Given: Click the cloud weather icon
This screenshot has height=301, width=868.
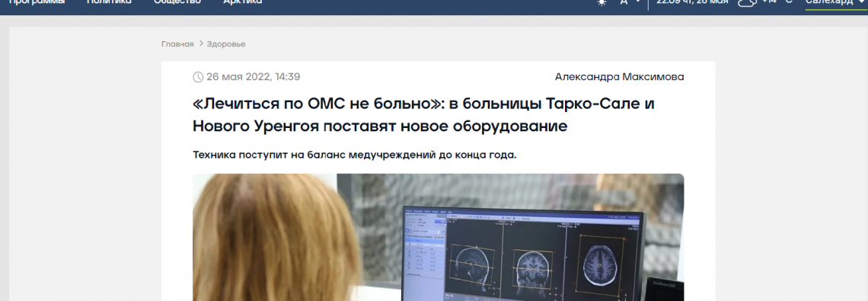Looking at the screenshot, I should click(x=747, y=2).
